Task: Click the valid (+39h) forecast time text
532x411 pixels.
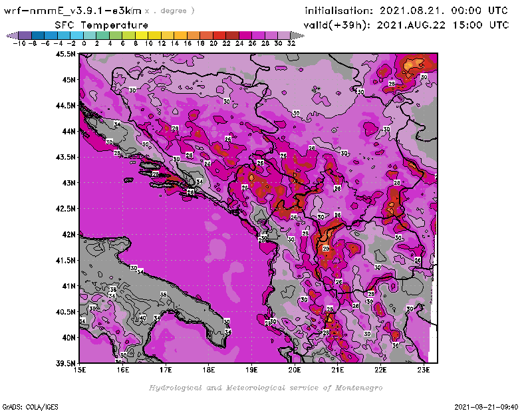Action: [406, 25]
